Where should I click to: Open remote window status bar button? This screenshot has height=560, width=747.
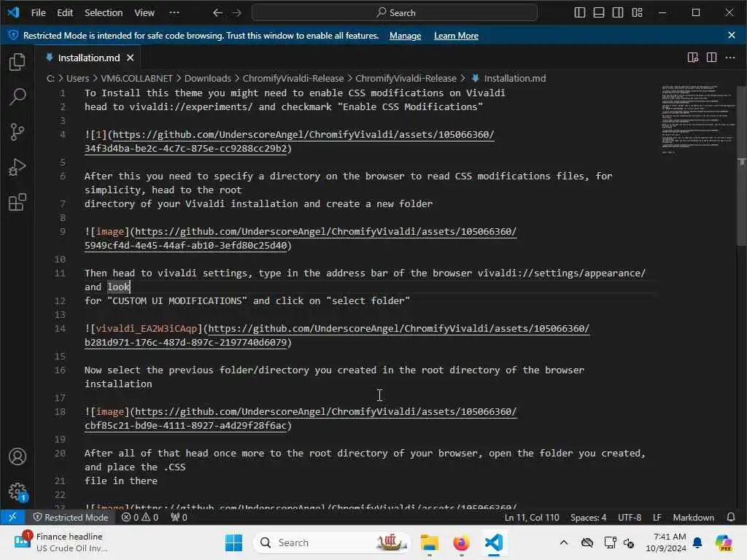pyautogui.click(x=12, y=517)
